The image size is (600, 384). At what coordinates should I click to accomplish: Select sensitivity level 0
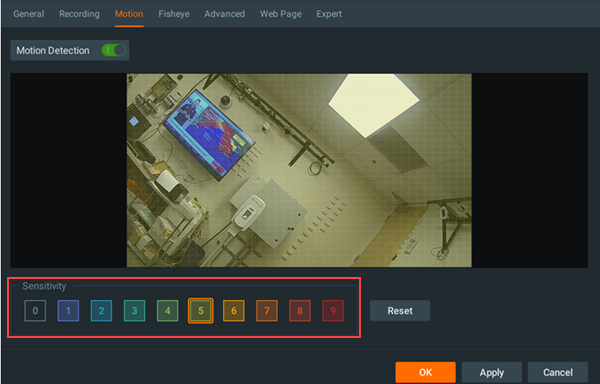35,311
